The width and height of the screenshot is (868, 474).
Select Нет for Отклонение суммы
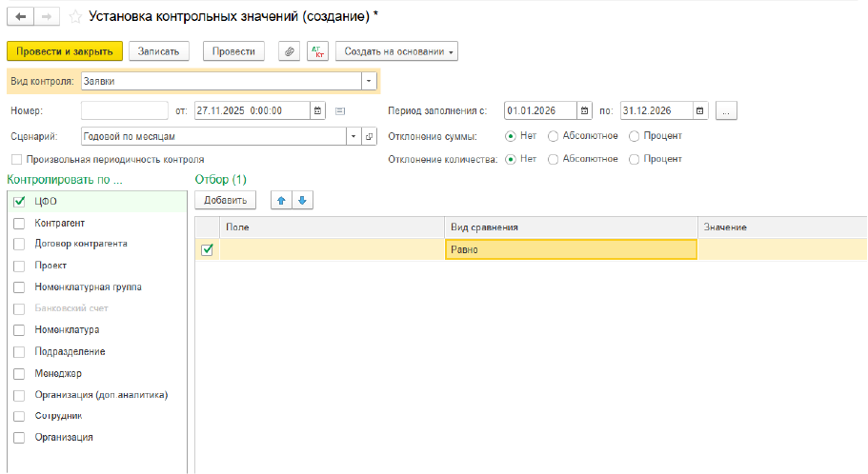[511, 136]
